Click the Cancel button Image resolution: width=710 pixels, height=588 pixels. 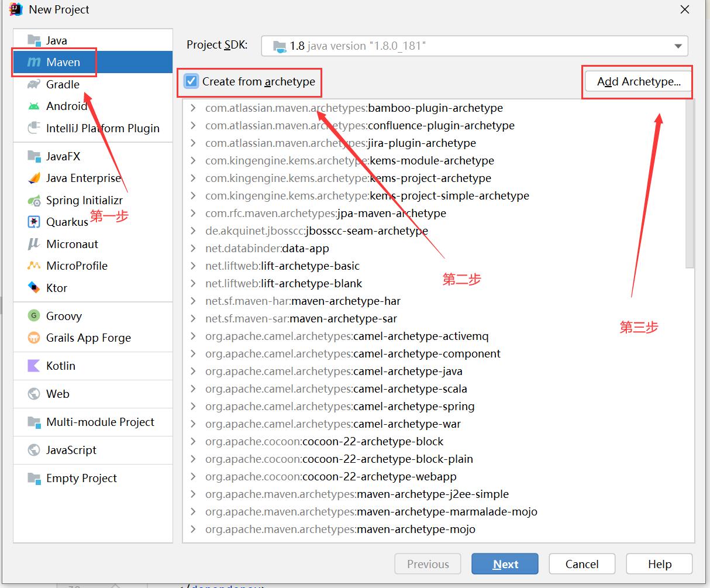[582, 564]
